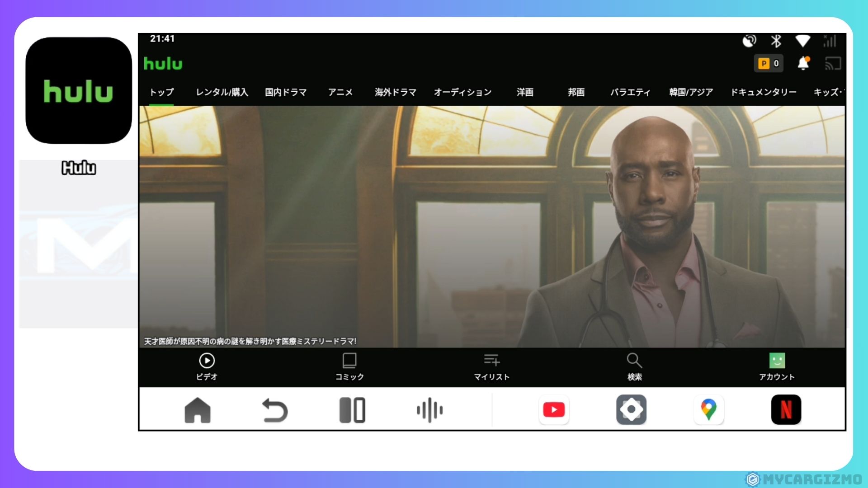Open the featured medical drama banner
Image resolution: width=868 pixels, height=488 pixels.
[491, 226]
